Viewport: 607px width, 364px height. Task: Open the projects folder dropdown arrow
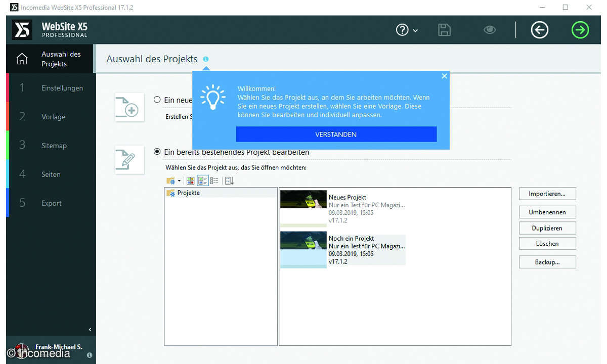(179, 181)
